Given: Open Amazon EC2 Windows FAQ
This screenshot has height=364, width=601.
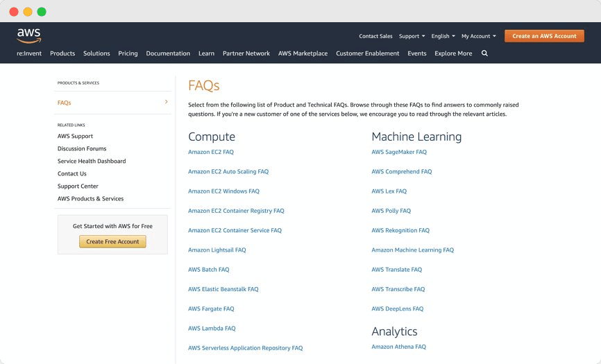Looking at the screenshot, I should click(x=224, y=191).
